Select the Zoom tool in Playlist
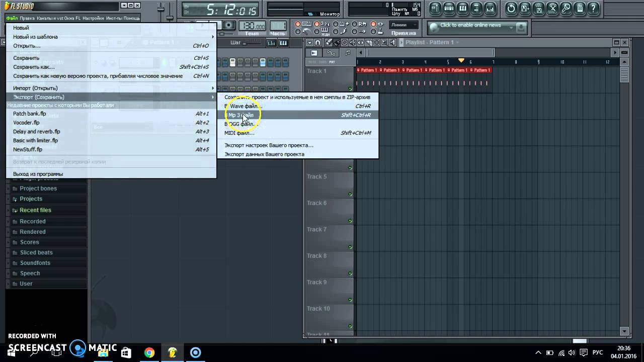Screen dimensions: 644x362 tap(384, 42)
